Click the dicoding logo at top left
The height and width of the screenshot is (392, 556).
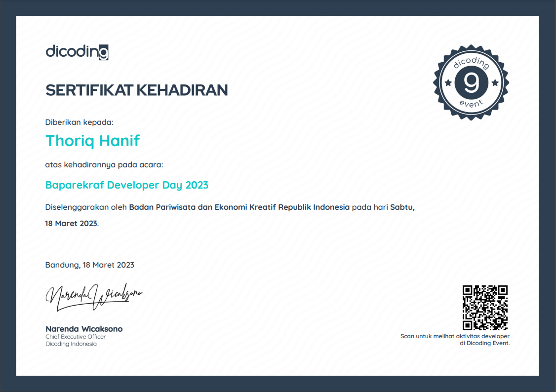(x=77, y=52)
